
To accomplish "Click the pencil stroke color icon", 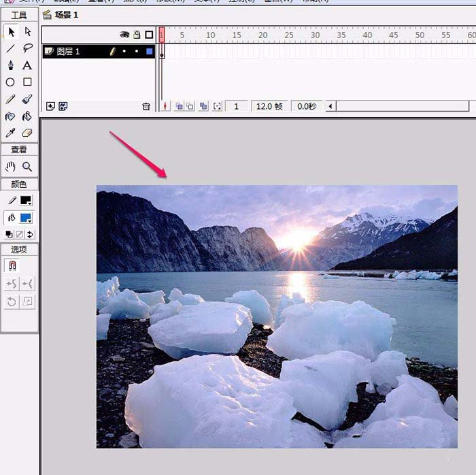I will pyautogui.click(x=12, y=201).
